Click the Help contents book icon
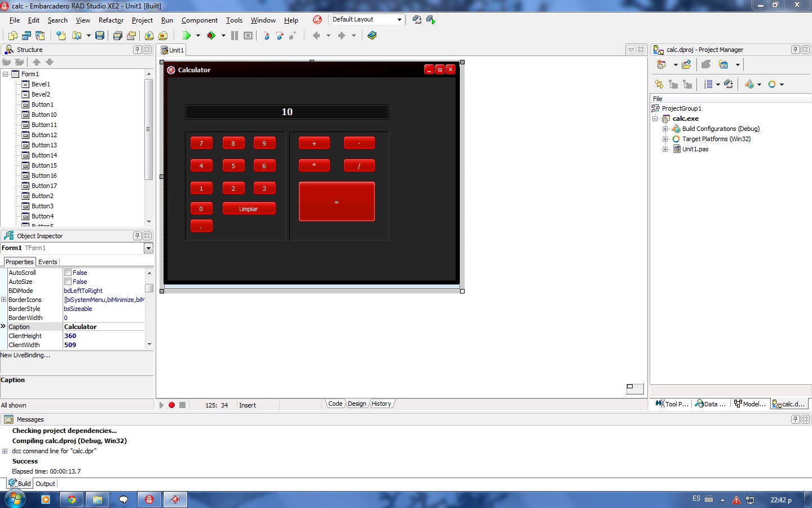812x508 pixels. point(372,36)
